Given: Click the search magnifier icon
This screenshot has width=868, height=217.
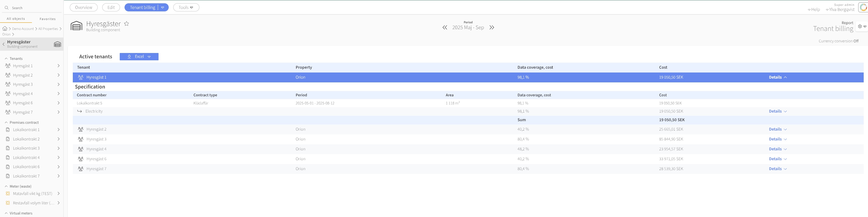Looking at the screenshot, I should (6, 8).
